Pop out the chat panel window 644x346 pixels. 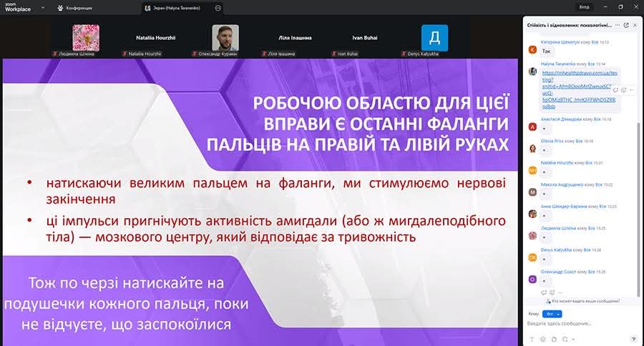click(626, 24)
